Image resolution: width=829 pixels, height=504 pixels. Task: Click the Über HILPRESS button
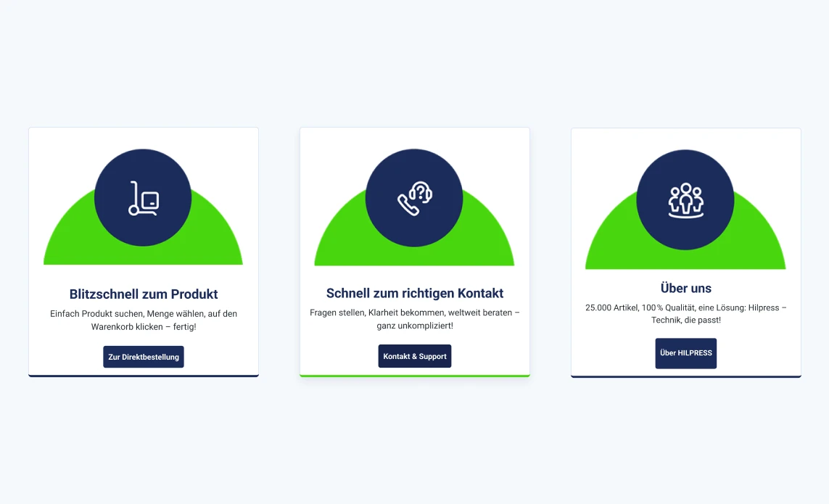pos(685,353)
